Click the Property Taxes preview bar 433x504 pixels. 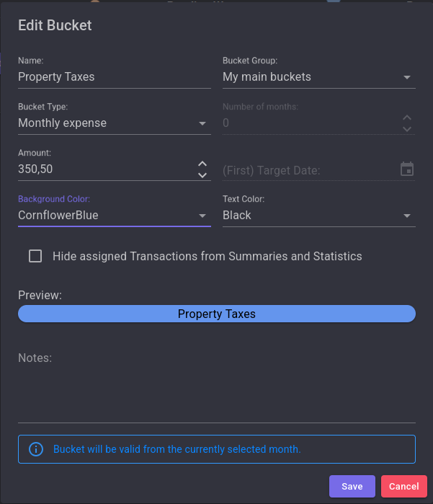(217, 314)
